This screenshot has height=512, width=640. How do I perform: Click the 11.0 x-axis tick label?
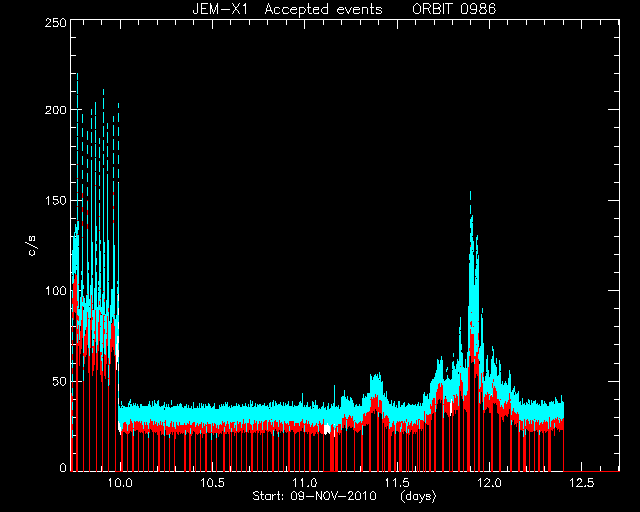(x=305, y=483)
